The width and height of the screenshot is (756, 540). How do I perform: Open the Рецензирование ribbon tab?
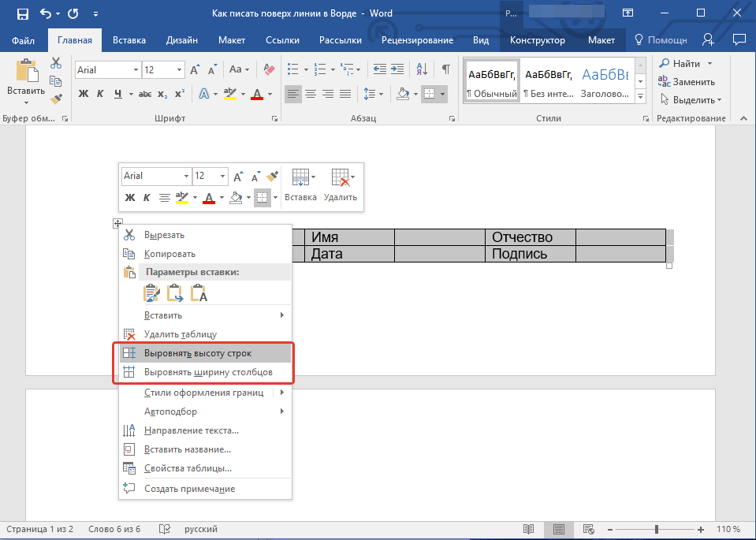coord(417,40)
